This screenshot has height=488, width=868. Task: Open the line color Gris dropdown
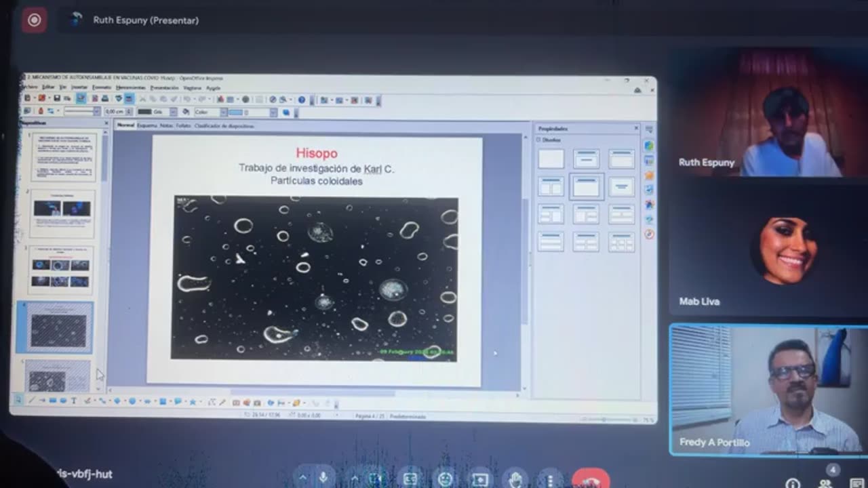click(173, 112)
